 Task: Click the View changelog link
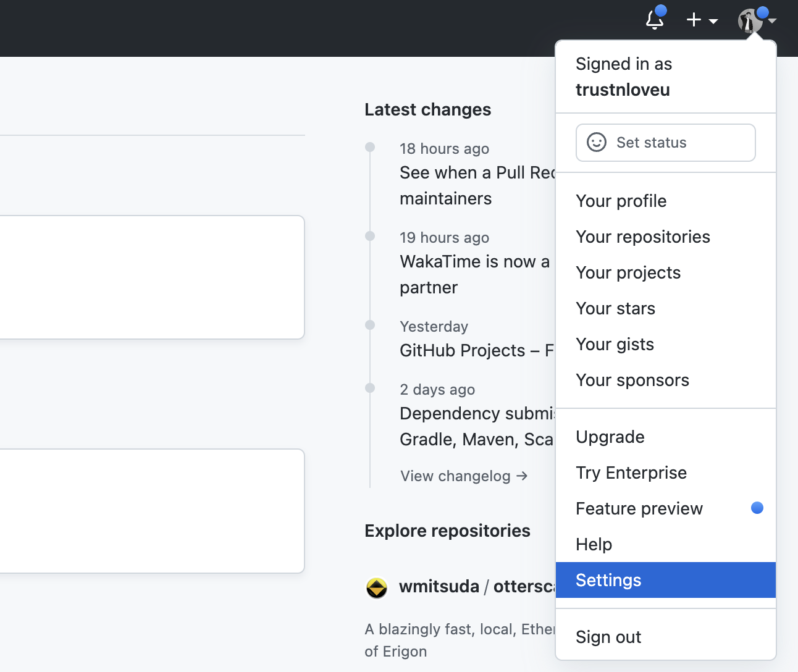[x=464, y=476]
